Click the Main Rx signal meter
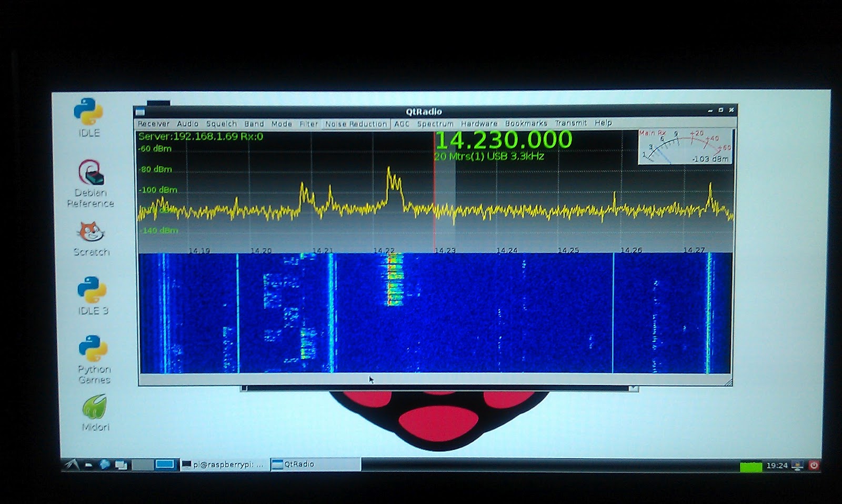 pyautogui.click(x=685, y=146)
